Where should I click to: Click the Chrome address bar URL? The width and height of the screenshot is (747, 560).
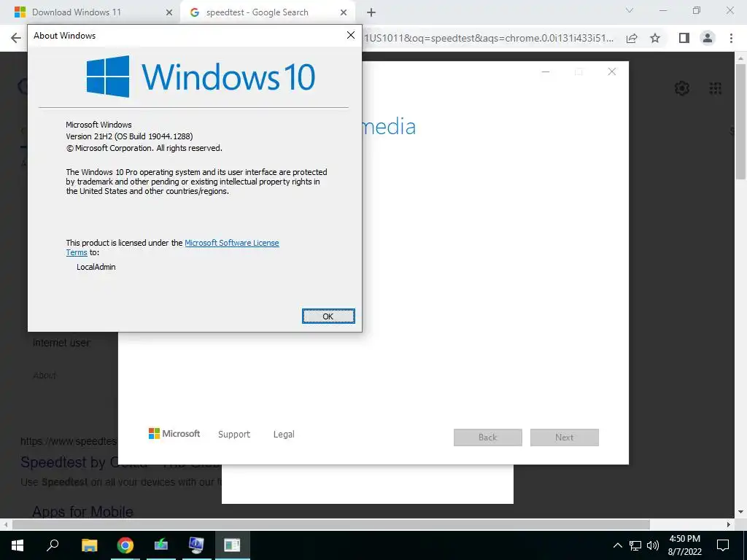click(489, 38)
